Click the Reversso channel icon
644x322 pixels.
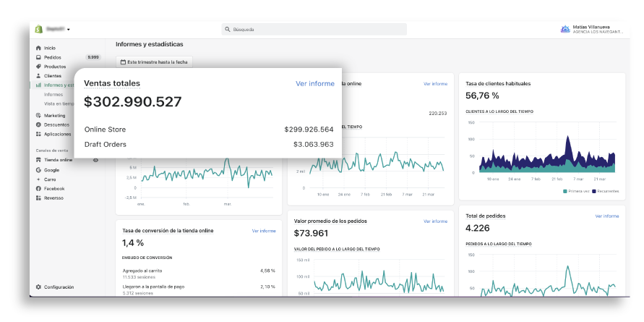38,198
